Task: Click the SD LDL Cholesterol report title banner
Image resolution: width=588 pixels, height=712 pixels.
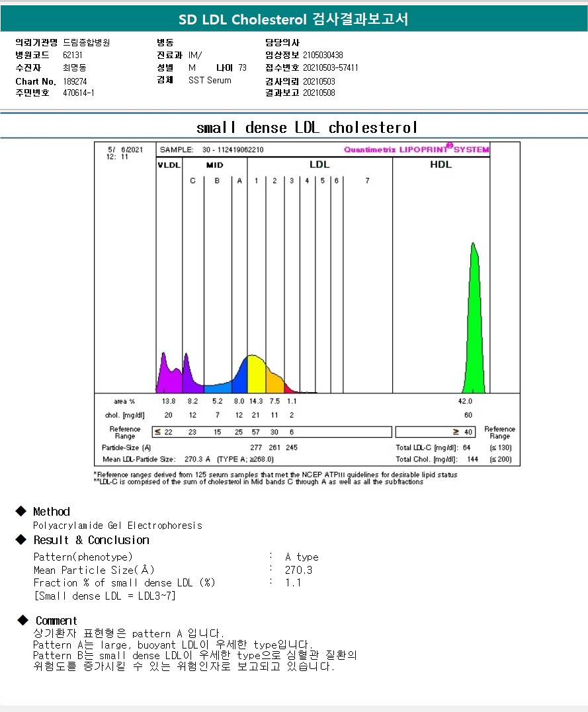Action: click(294, 20)
